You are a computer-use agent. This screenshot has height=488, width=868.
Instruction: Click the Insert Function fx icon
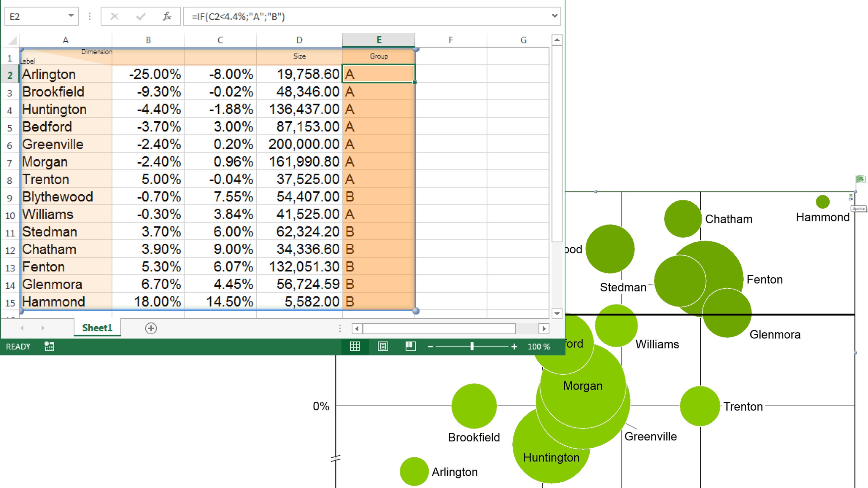point(167,16)
